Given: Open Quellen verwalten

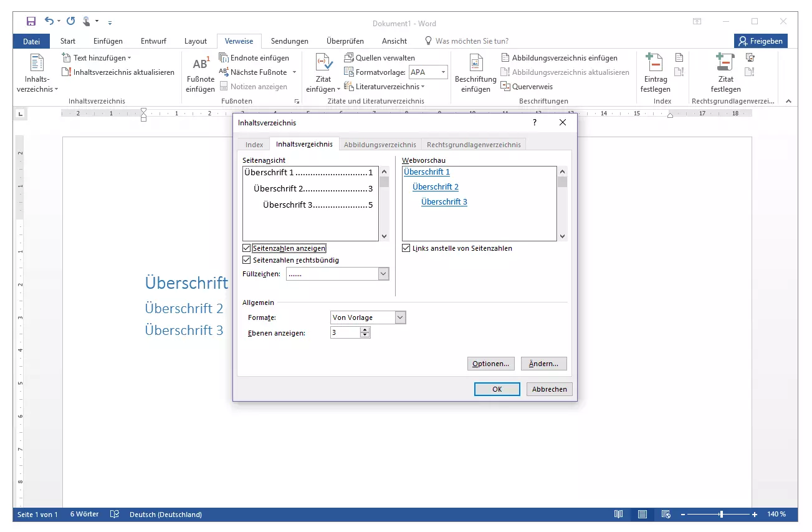Looking at the screenshot, I should coord(380,58).
